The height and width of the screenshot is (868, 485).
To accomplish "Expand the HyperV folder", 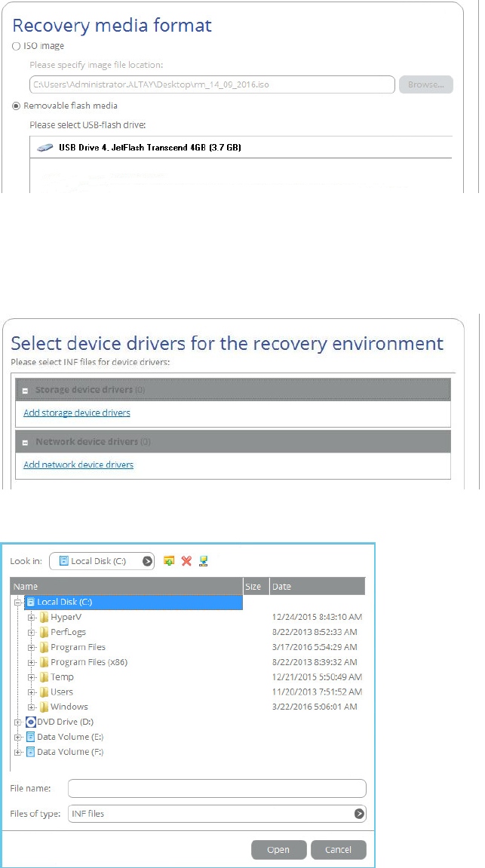I will click(x=32, y=617).
